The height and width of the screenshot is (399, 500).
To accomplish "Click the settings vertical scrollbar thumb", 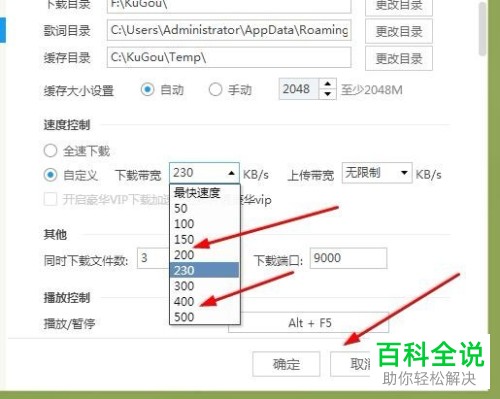I will click(482, 28).
